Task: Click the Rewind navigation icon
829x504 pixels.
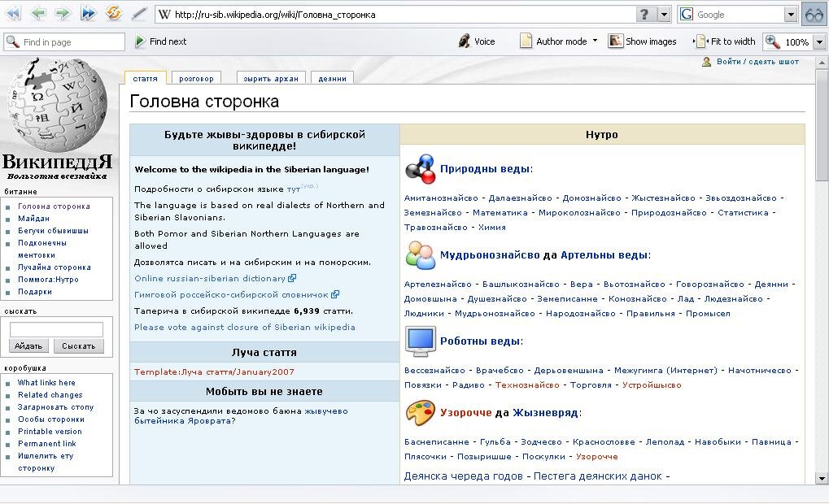Action: [13, 13]
